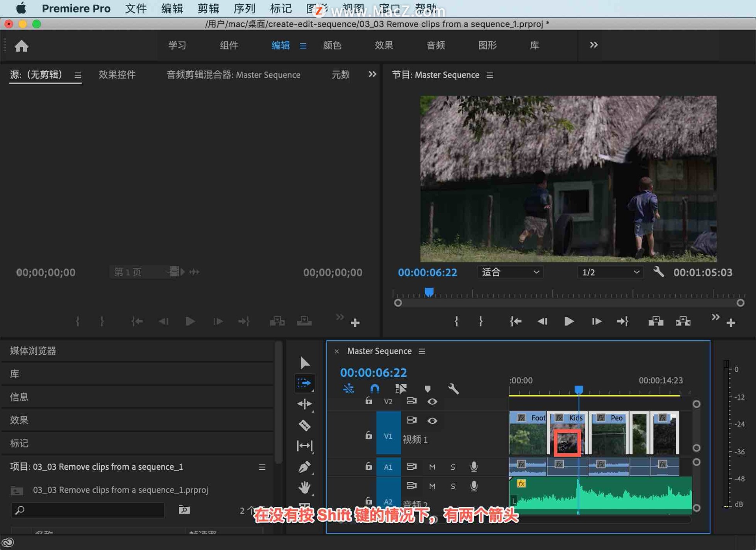Pick the Selection arrow tool
This screenshot has width=756, height=550.
[x=304, y=363]
